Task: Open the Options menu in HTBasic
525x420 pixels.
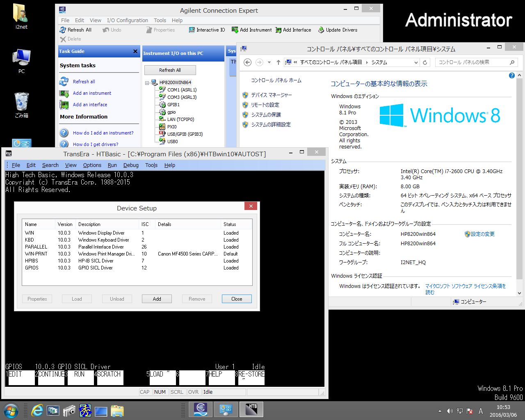Action: click(x=92, y=165)
